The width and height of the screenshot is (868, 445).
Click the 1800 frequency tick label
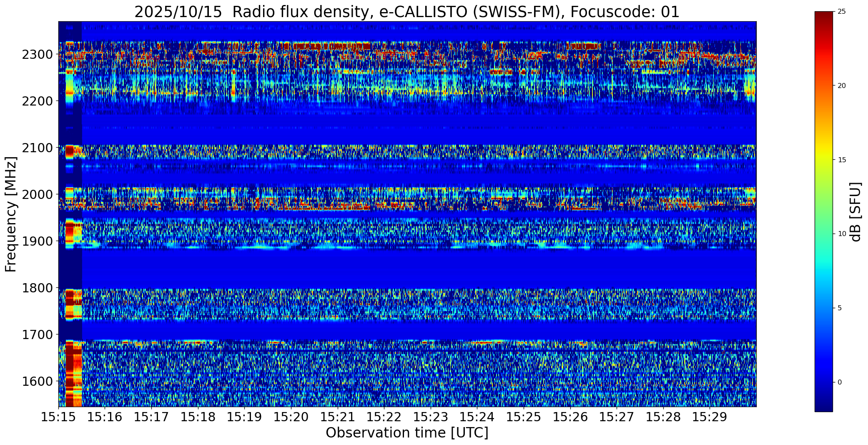(38, 288)
